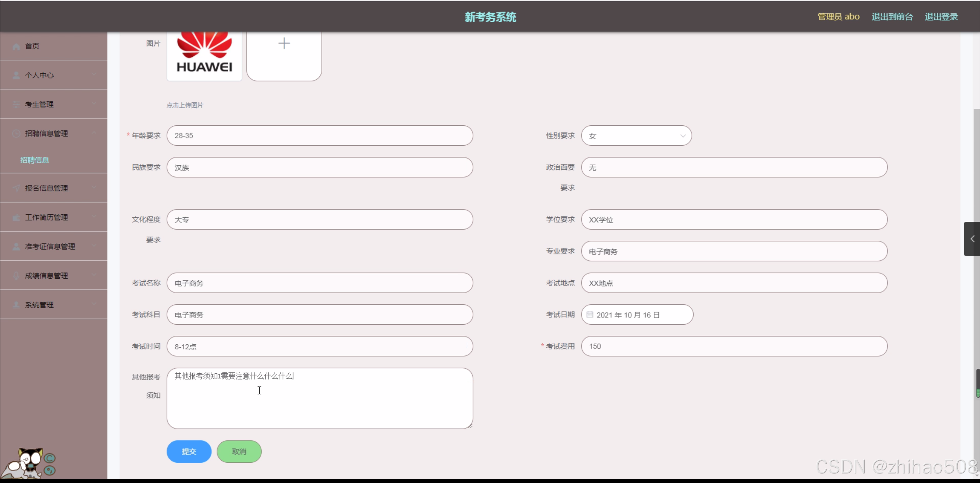
Task: Click the collapse arrow on right edge panel
Action: [x=972, y=239]
